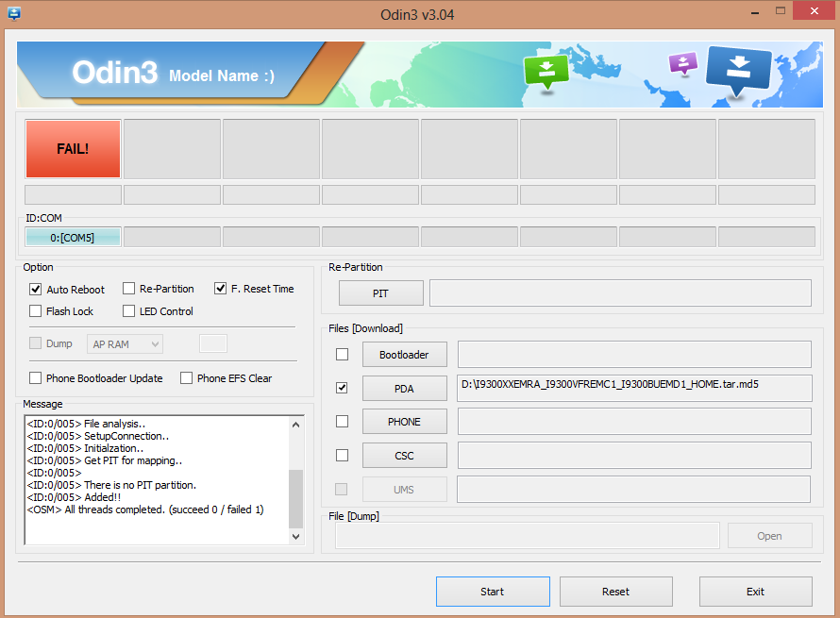Tick the CSC file checkbox

342,455
